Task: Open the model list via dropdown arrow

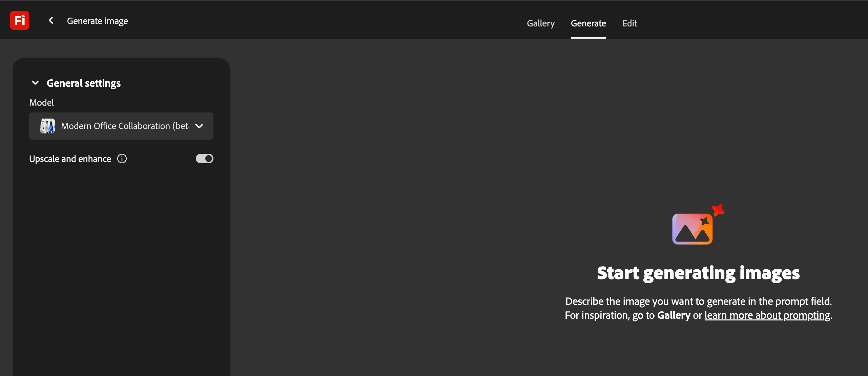Action: tap(200, 126)
